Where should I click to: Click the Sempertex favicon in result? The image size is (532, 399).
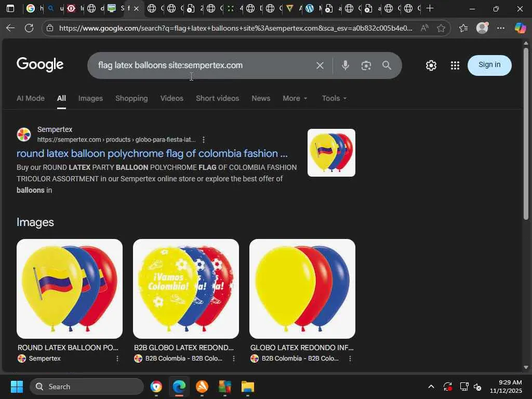point(24,135)
